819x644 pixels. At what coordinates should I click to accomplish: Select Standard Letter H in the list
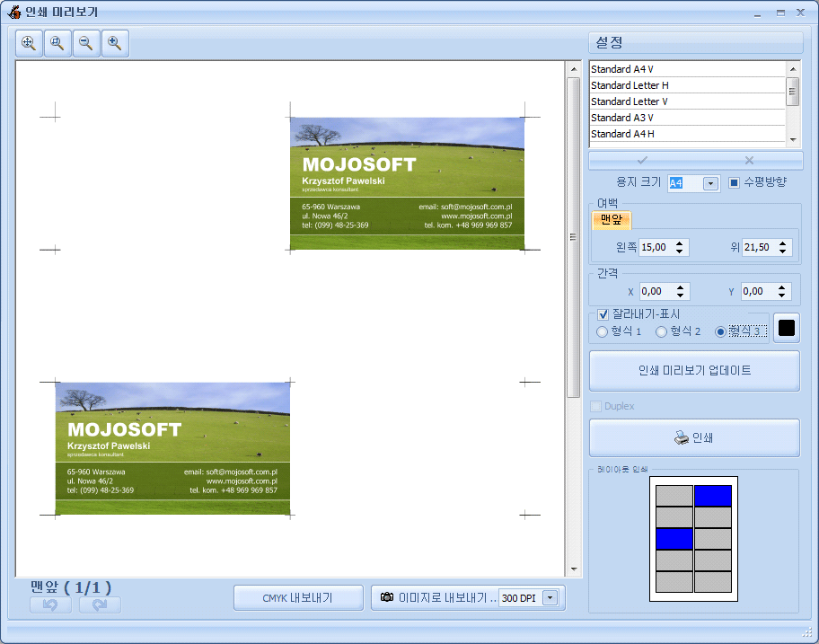[687, 85]
